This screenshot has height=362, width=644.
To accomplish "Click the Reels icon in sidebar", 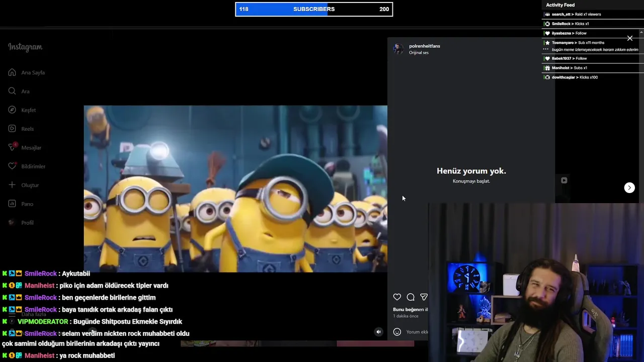I will pyautogui.click(x=12, y=129).
